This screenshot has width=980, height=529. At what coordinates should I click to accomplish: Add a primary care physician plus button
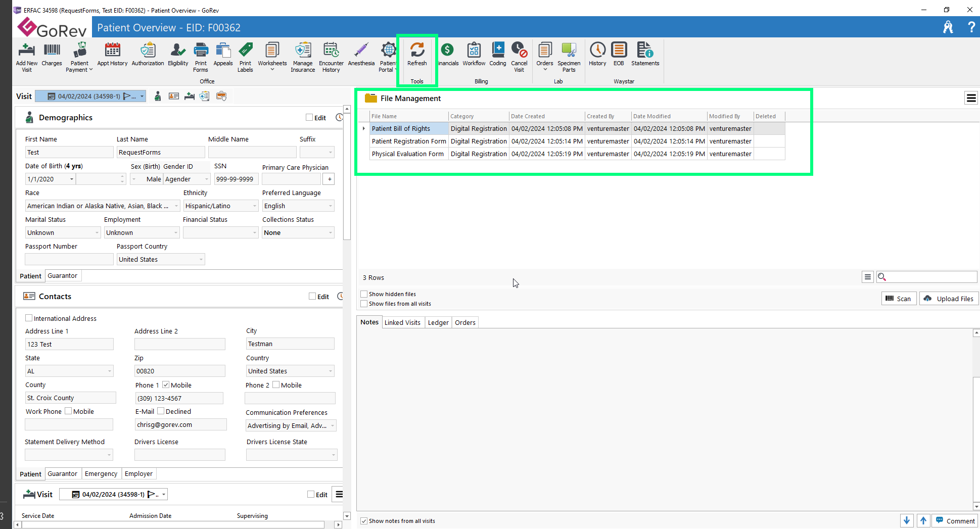[330, 179]
